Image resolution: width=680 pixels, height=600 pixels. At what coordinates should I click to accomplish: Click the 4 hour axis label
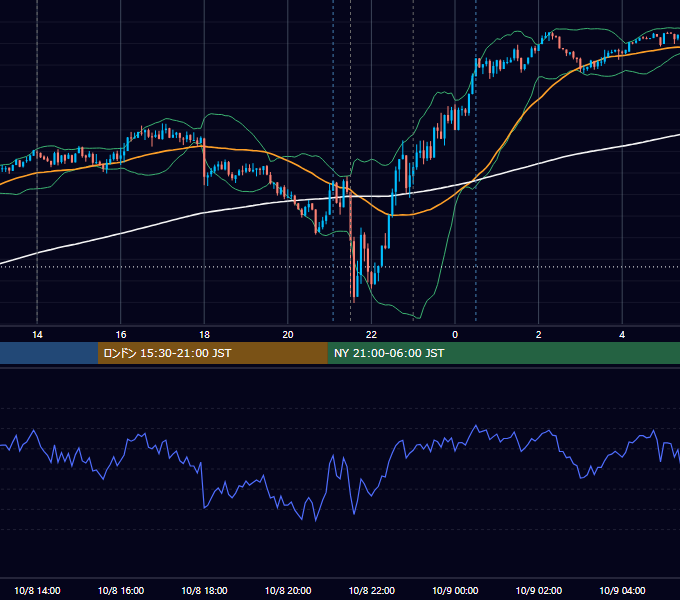coord(622,335)
